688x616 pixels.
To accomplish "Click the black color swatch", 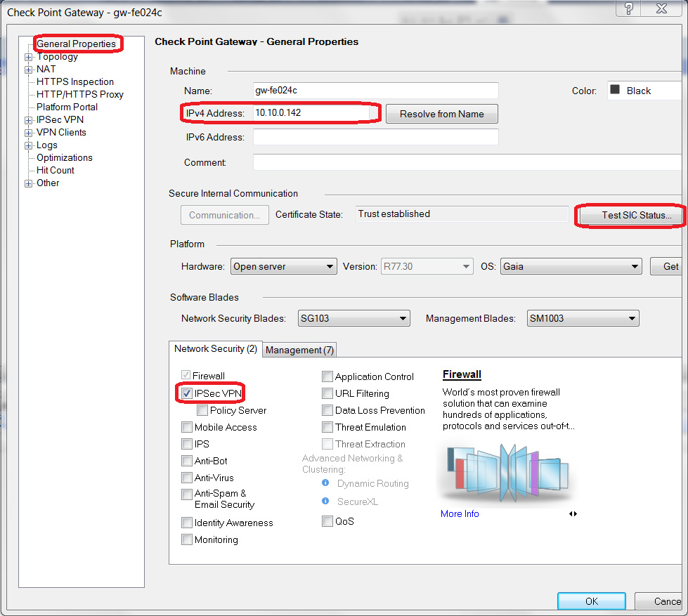I will click(615, 91).
